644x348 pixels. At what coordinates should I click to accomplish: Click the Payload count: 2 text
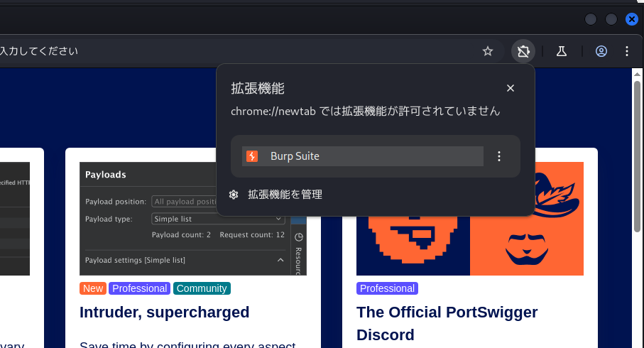point(181,235)
